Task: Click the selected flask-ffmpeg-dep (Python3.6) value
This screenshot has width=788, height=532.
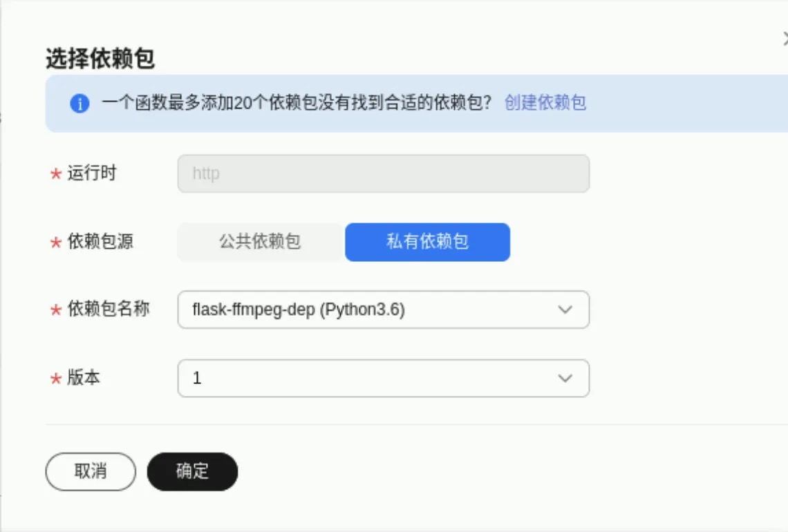Action: (x=298, y=310)
